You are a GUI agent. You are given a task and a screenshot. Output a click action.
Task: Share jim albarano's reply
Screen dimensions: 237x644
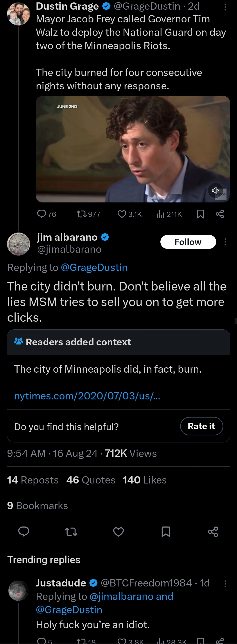(213, 532)
